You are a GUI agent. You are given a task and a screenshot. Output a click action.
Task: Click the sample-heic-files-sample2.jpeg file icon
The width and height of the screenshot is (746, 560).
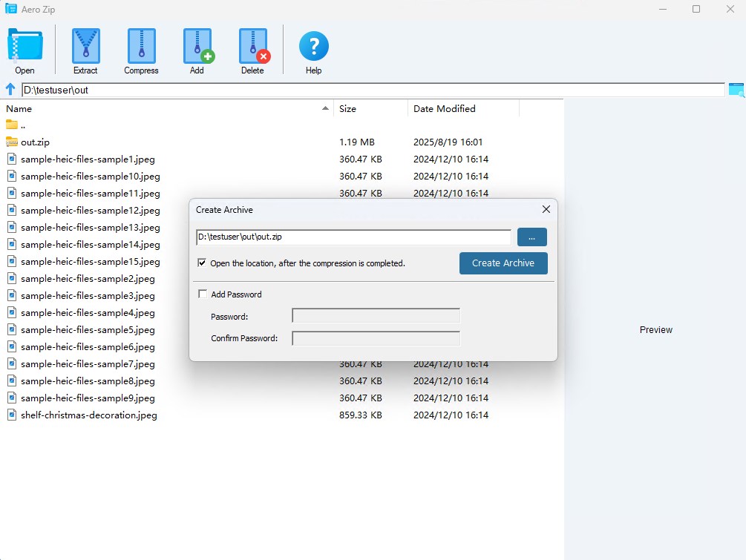(12, 279)
